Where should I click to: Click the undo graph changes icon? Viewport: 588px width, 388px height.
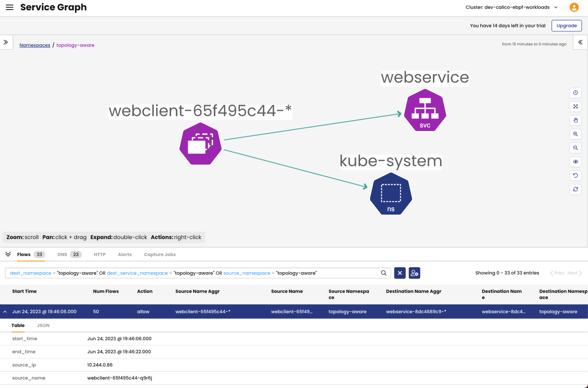[x=576, y=175]
